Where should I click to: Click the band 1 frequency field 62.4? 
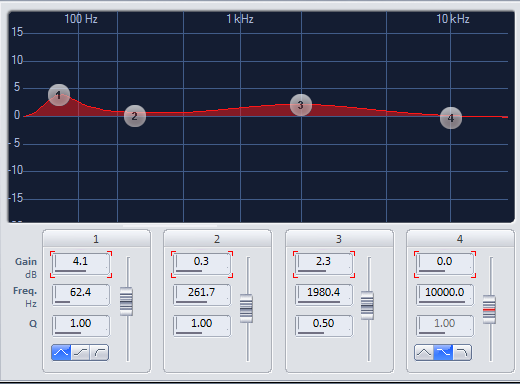click(81, 295)
